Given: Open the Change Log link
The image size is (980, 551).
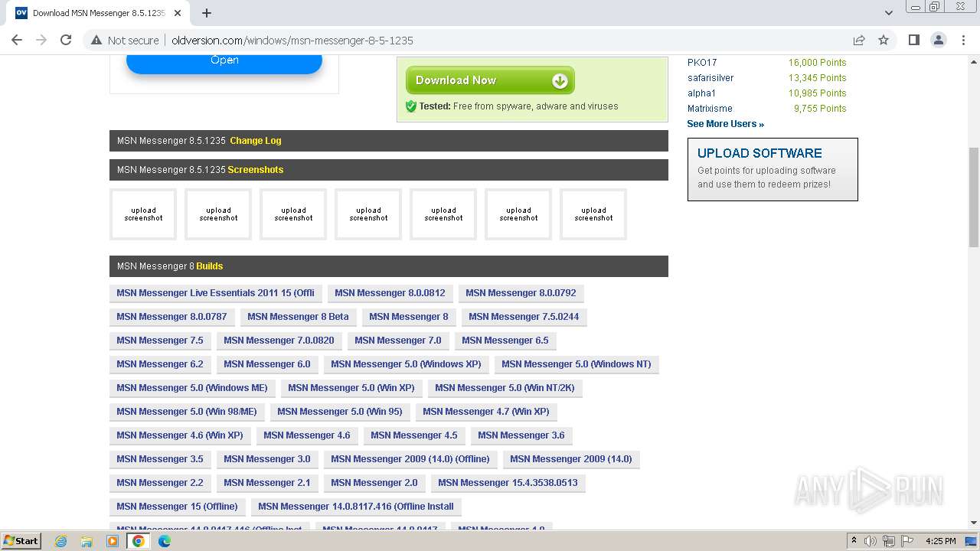Looking at the screenshot, I should point(256,141).
